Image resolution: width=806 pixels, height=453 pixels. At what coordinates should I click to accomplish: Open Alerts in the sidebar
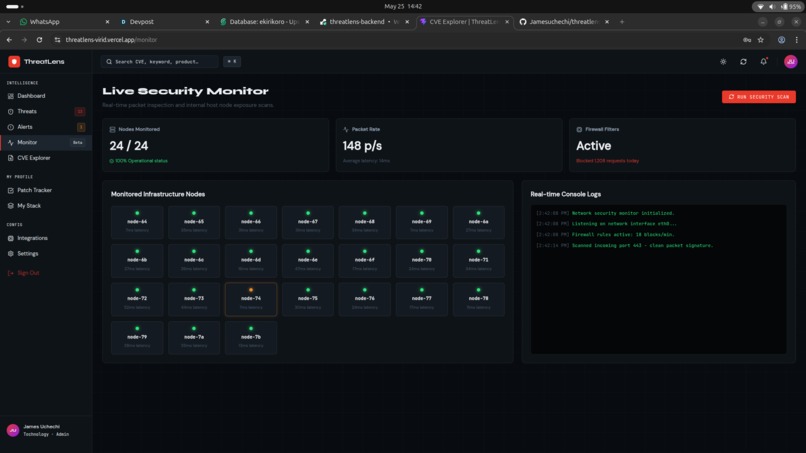coord(46,126)
